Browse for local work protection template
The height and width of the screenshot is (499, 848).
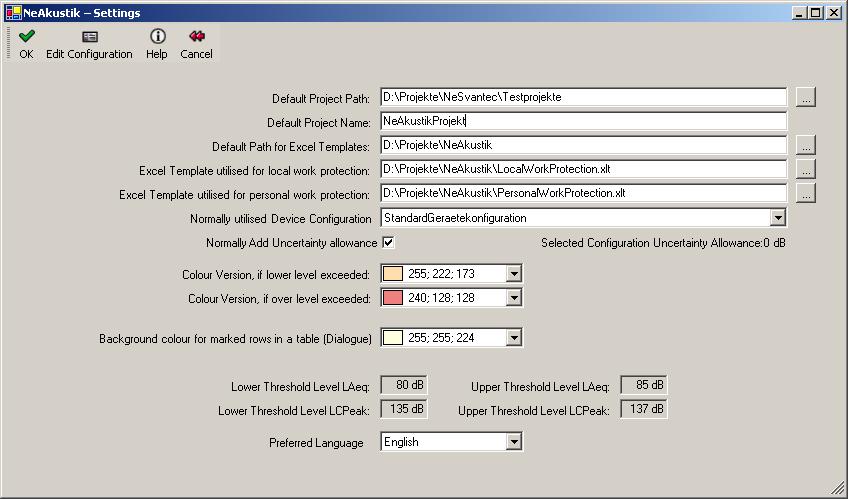coord(806,169)
